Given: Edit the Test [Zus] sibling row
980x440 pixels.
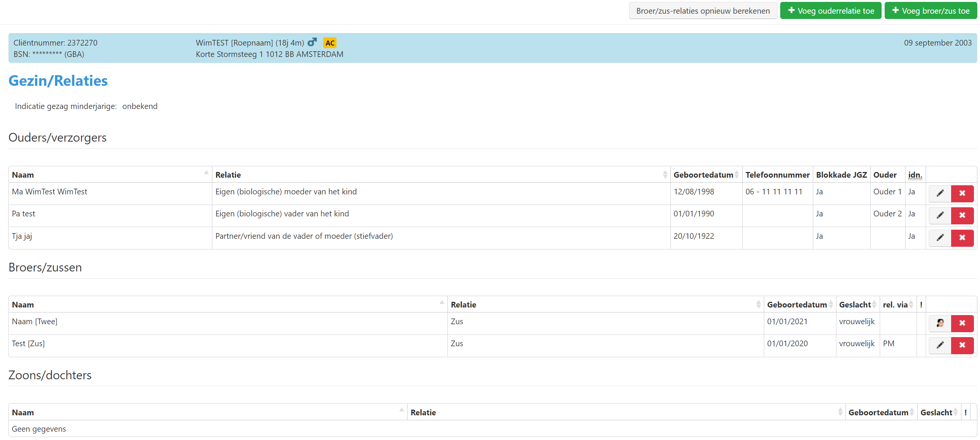Looking at the screenshot, I should click(x=940, y=345).
